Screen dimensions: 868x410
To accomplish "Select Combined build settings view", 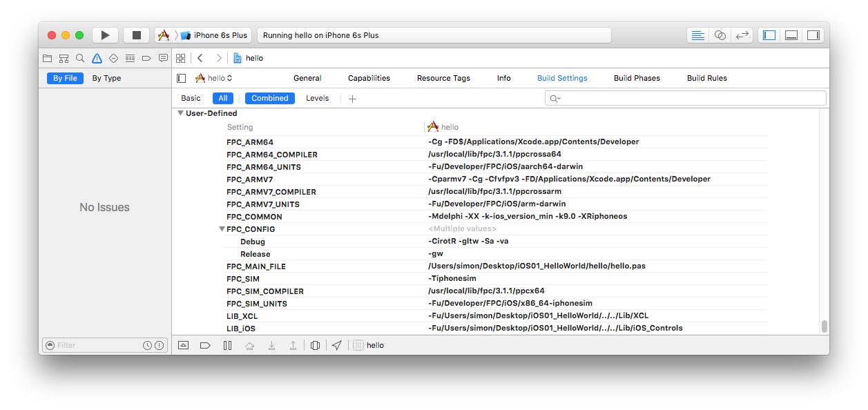I will (270, 98).
